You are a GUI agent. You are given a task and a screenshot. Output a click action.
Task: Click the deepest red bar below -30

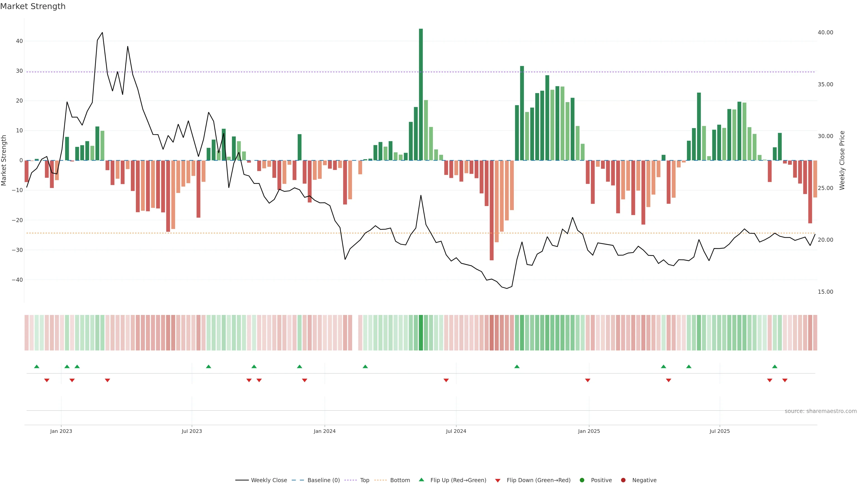tap(492, 210)
